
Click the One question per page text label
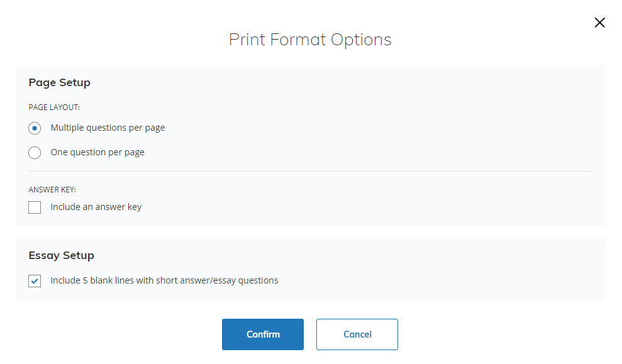pyautogui.click(x=97, y=152)
